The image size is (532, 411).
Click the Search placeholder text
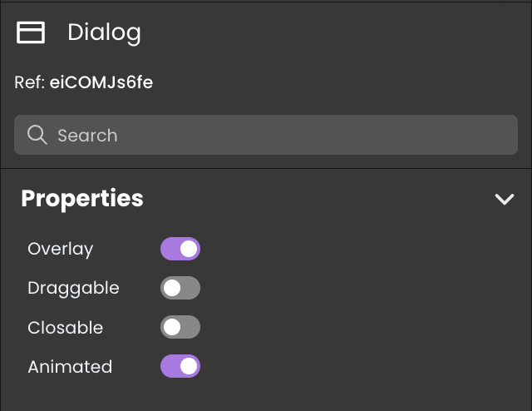pos(87,136)
